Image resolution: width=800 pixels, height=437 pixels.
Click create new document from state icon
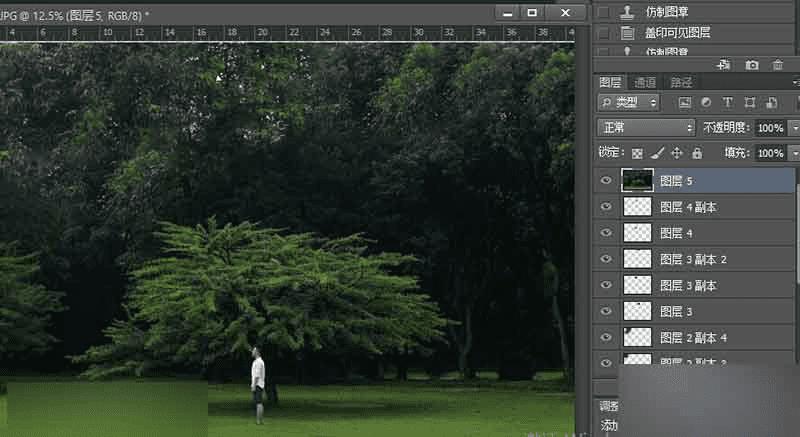[724, 65]
